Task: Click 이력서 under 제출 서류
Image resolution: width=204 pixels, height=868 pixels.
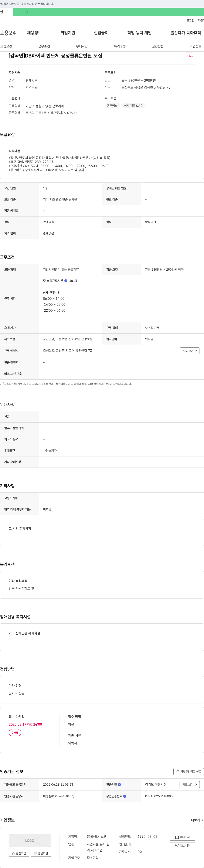Action: click(73, 743)
